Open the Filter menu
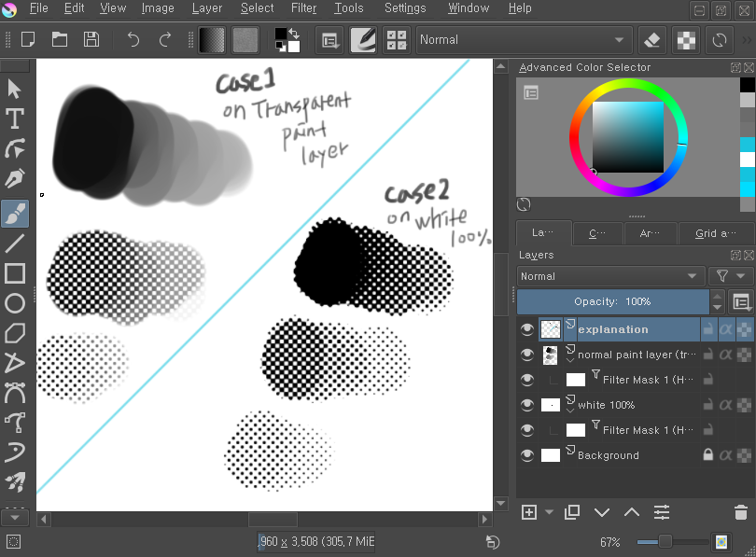 pos(303,8)
